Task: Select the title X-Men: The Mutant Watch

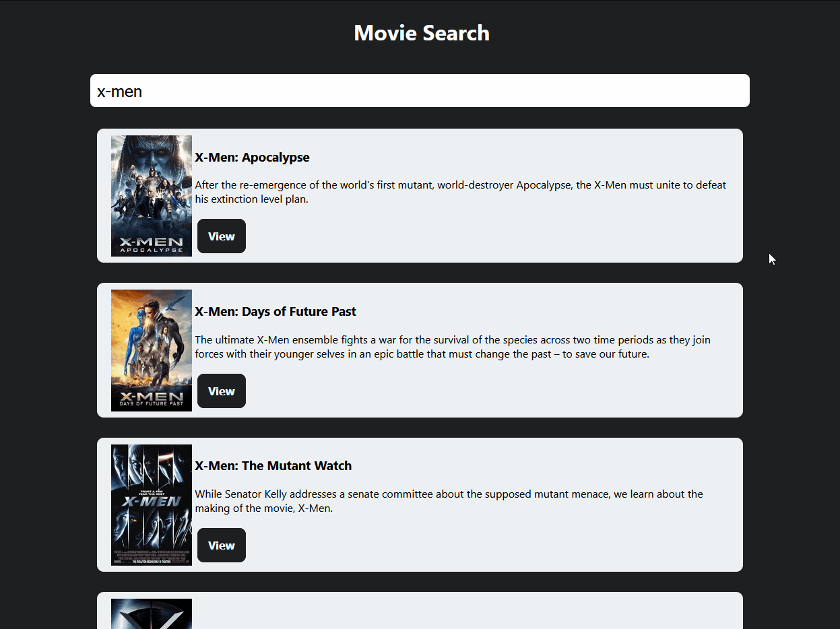Action: pos(273,466)
